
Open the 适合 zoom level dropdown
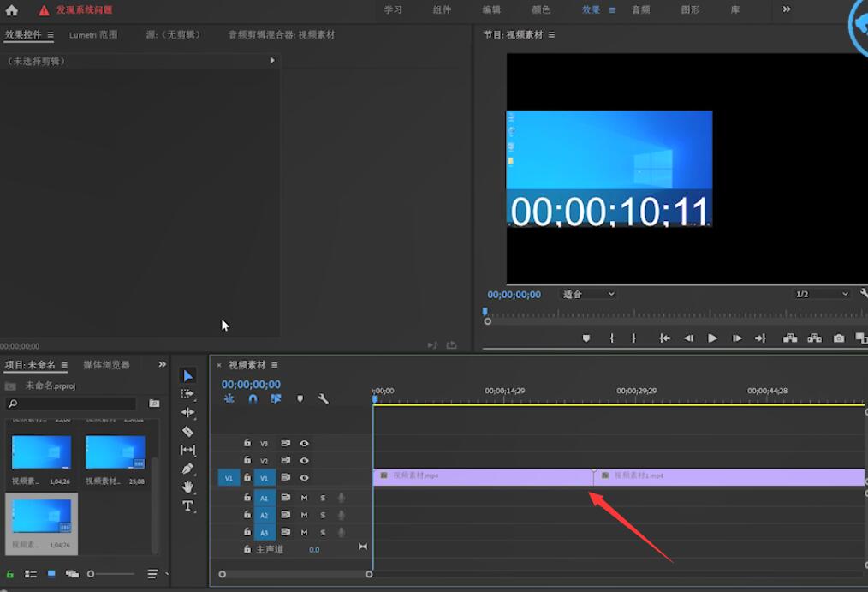tap(588, 294)
